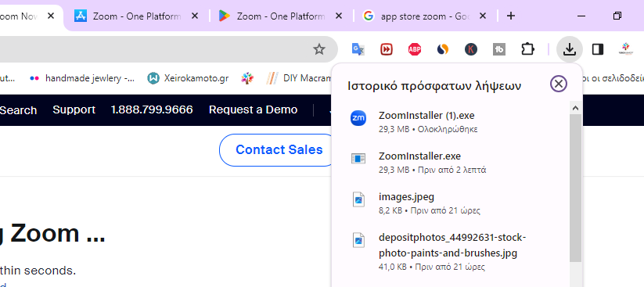Screen dimensions: 644x287
Task: Click the red K extension icon
Action: [x=471, y=50]
